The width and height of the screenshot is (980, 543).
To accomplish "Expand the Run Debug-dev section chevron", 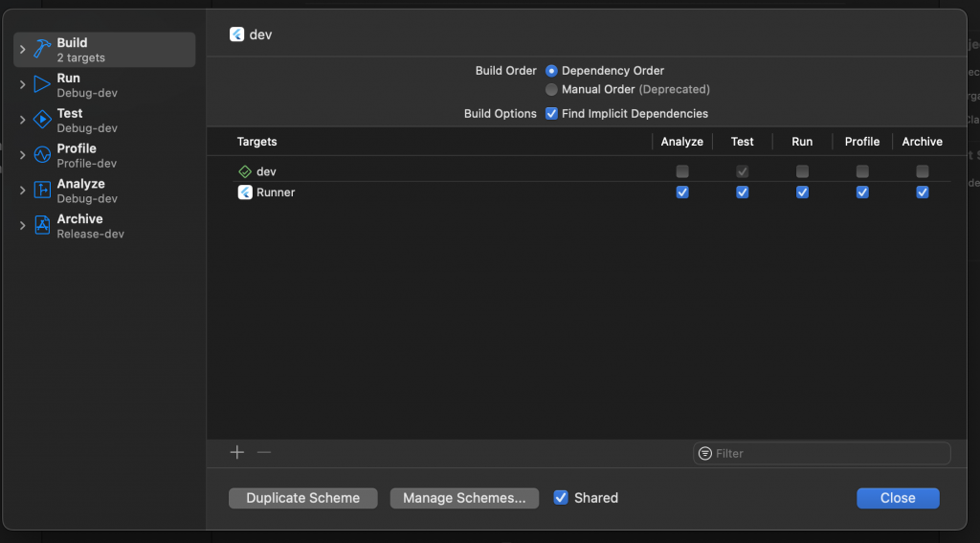I will point(23,84).
